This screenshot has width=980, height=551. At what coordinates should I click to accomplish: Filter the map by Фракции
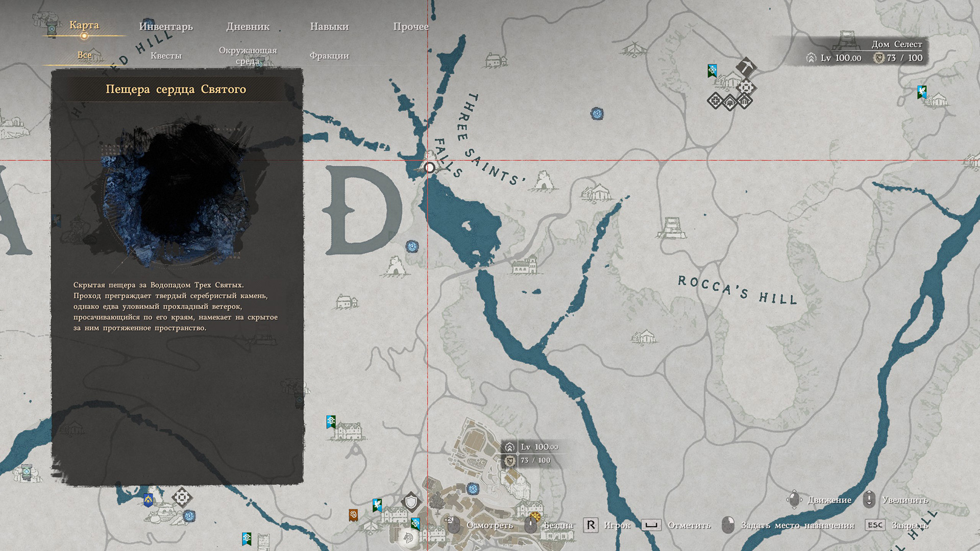(329, 56)
